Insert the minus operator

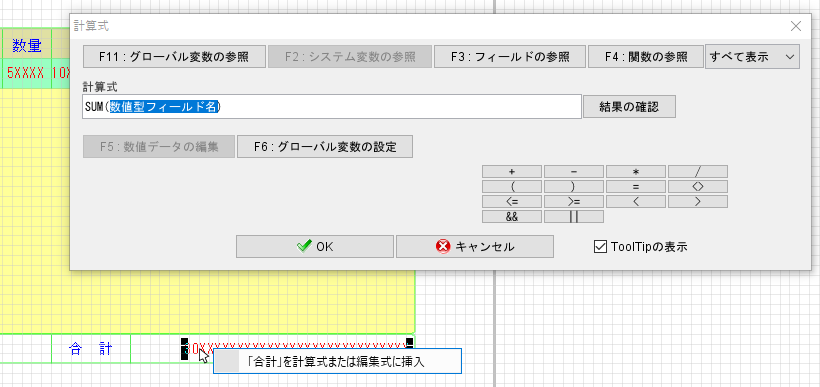coord(574,172)
